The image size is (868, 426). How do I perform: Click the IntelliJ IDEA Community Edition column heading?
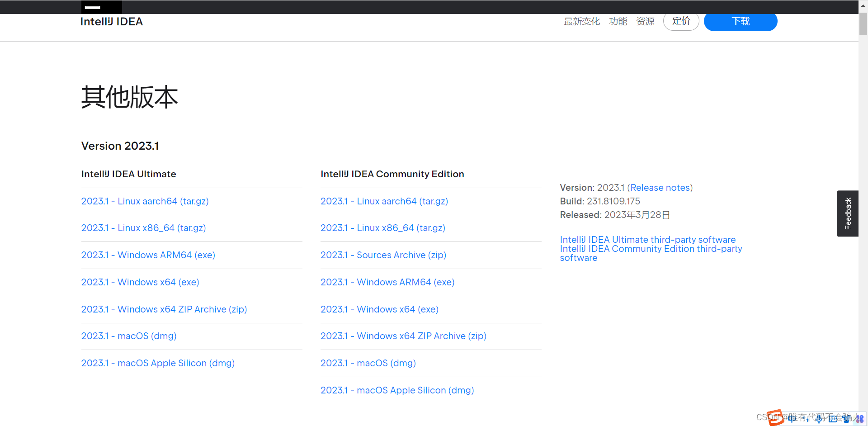point(392,174)
